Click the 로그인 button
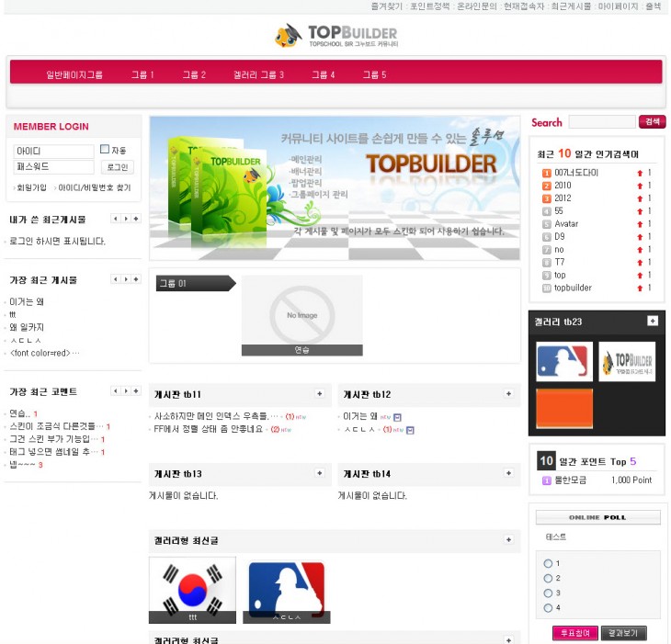The height and width of the screenshot is (644, 671). [117, 167]
